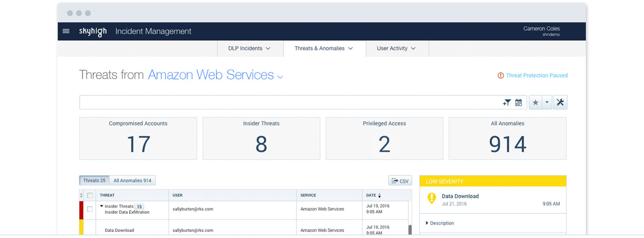The height and width of the screenshot is (238, 644).
Task: Open the hamburger navigation menu
Action: (66, 31)
